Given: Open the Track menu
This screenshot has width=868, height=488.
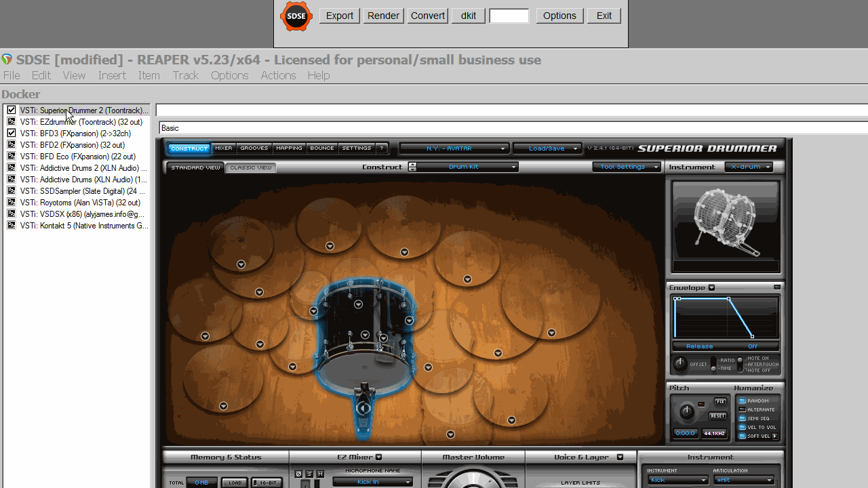Looking at the screenshot, I should [185, 75].
